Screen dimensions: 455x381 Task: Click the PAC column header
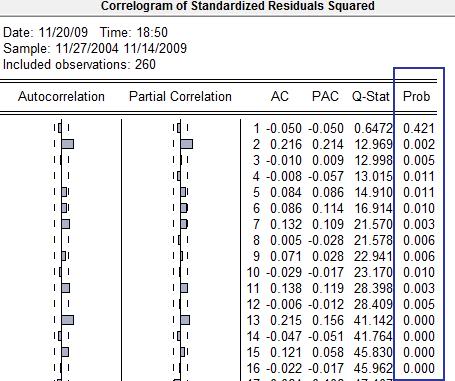click(x=325, y=96)
